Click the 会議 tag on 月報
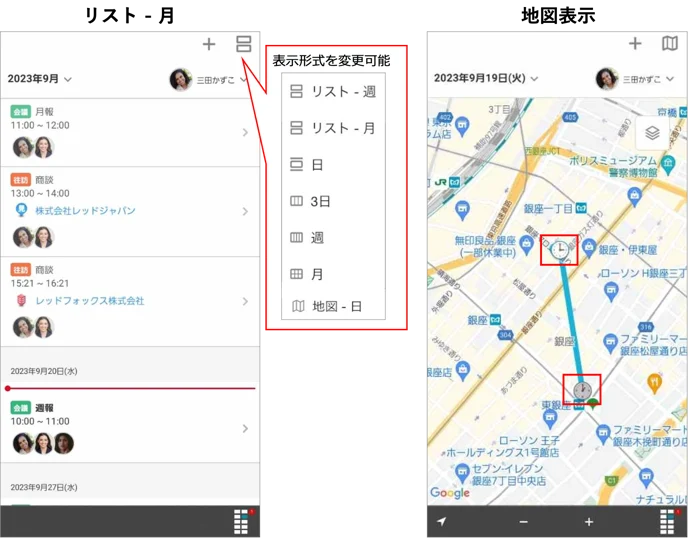Screen dimensions: 688x538 (x=21, y=111)
